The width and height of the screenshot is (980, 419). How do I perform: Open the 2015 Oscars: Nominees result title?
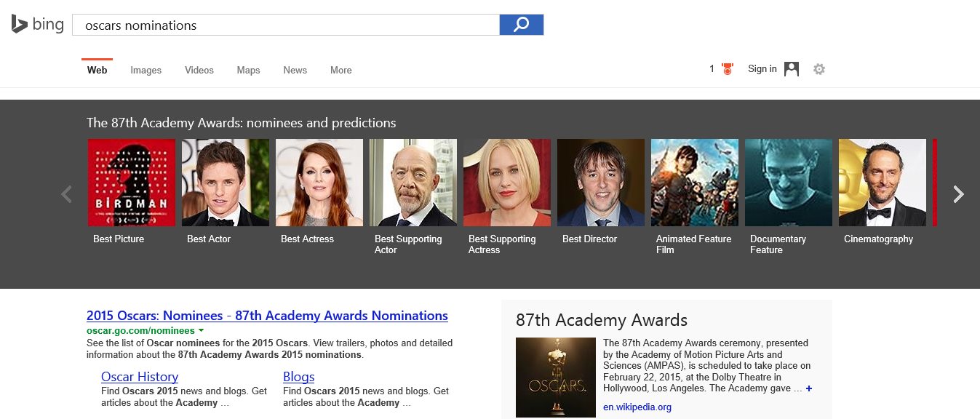pyautogui.click(x=267, y=316)
